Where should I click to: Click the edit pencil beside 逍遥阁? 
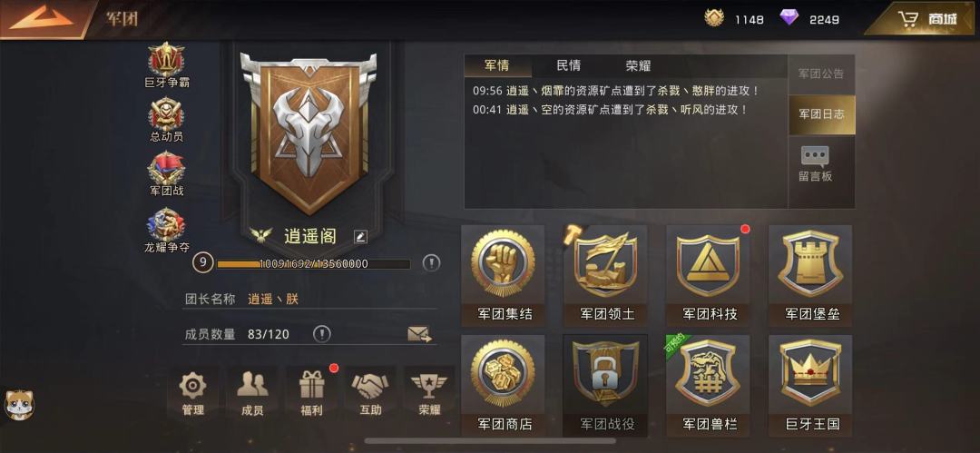click(x=360, y=237)
